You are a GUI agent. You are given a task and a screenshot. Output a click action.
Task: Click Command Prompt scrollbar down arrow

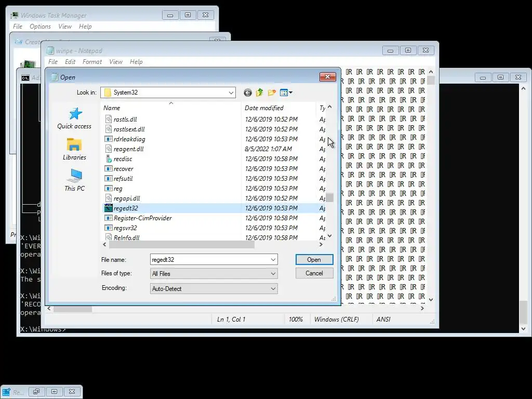[x=523, y=328]
